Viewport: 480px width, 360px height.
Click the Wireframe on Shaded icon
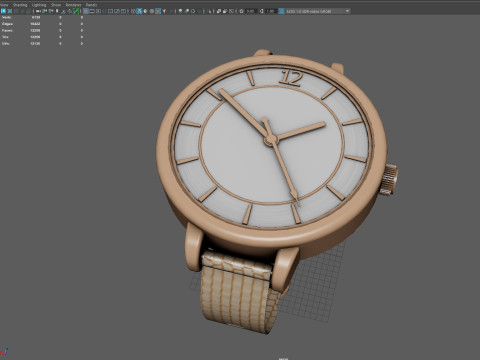coord(152,11)
